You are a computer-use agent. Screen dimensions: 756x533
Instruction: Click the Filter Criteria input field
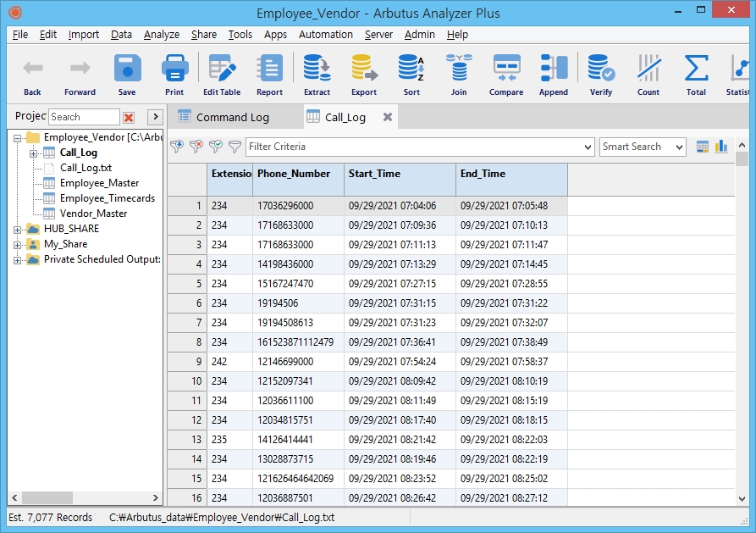click(414, 147)
